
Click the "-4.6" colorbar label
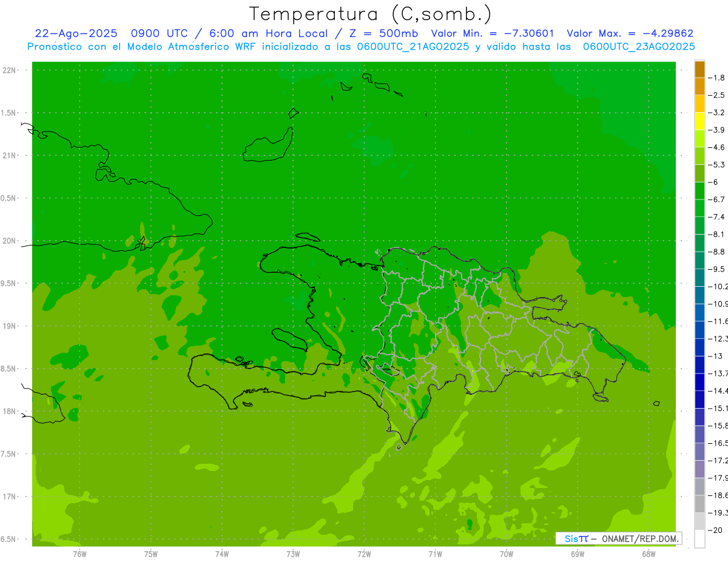coord(717,147)
